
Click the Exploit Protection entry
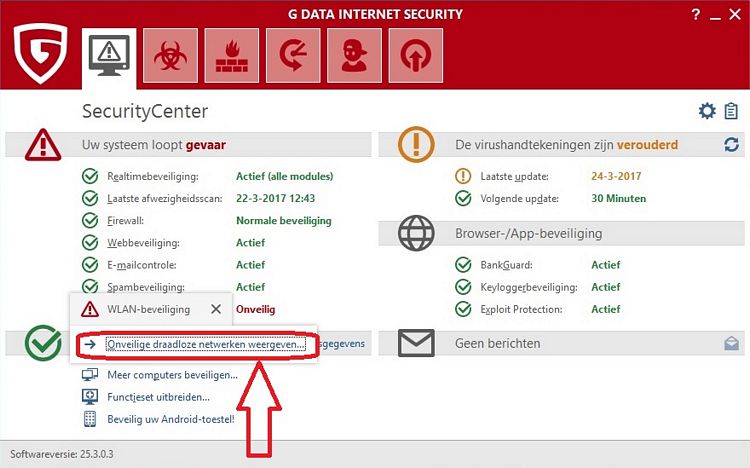(521, 309)
